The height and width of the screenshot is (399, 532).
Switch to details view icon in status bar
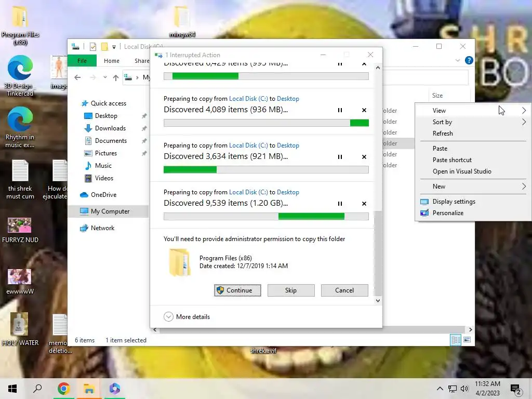(456, 340)
